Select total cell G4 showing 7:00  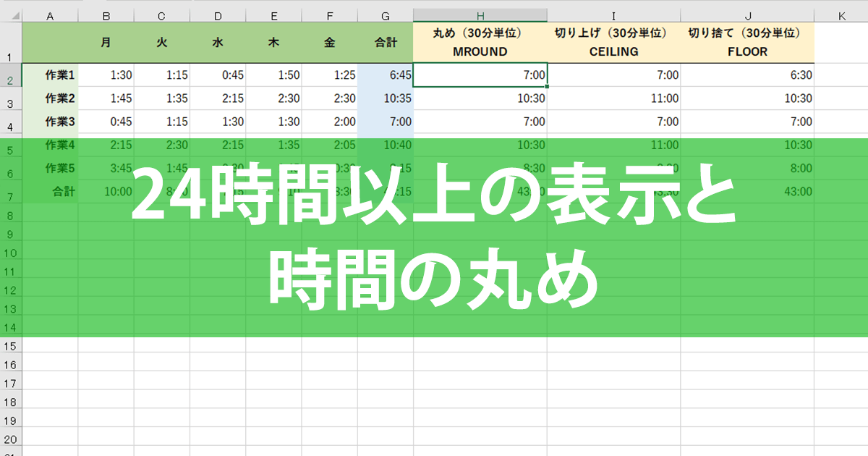click(x=385, y=122)
